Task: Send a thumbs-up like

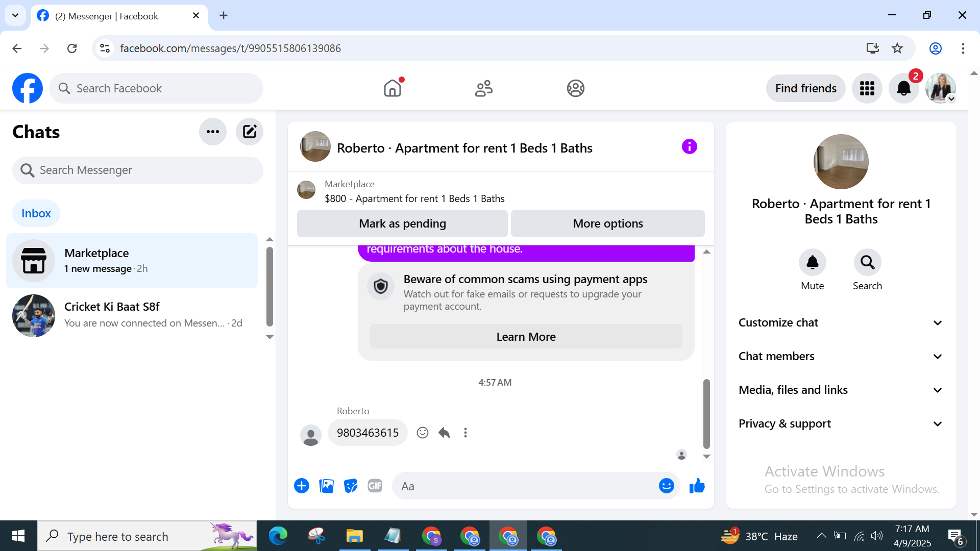Action: point(697,486)
